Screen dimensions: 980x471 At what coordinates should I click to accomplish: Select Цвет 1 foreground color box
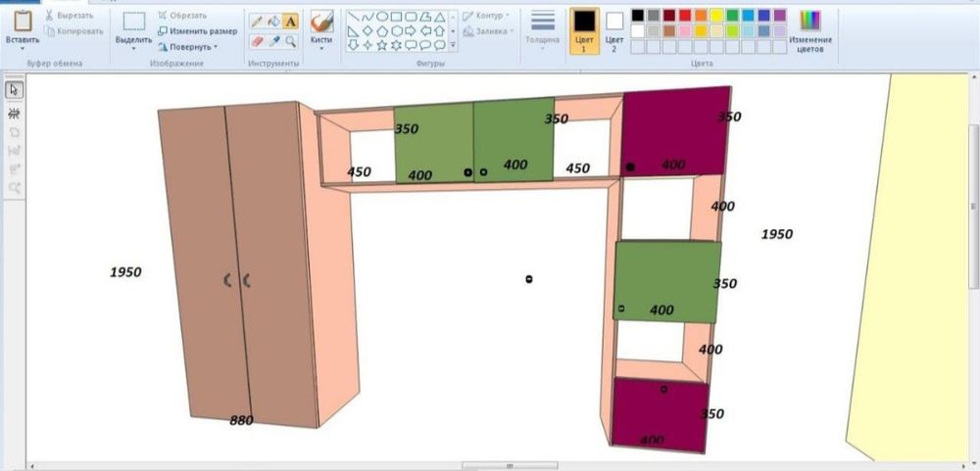584,30
